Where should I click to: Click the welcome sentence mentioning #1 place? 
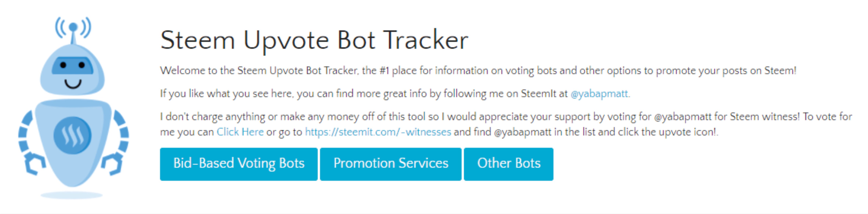click(478, 71)
